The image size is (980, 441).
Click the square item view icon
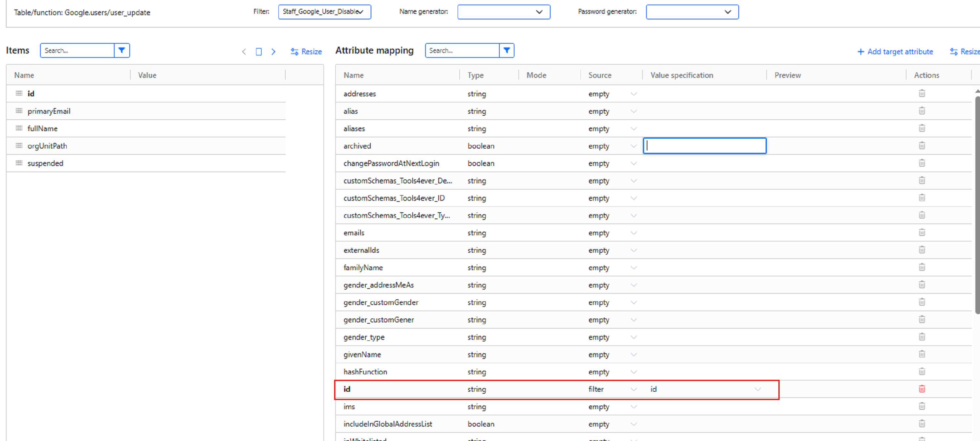click(259, 51)
